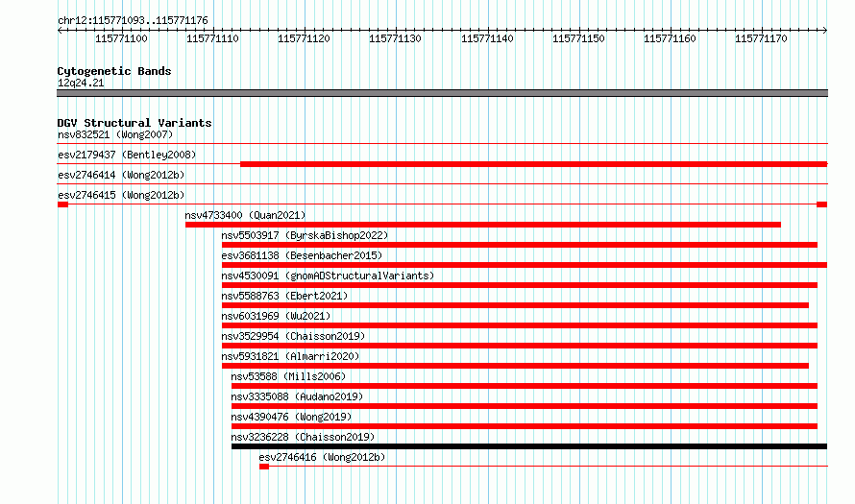Click the small red block under esv2746416
Viewport: 855px width, 504px height.
tap(264, 467)
